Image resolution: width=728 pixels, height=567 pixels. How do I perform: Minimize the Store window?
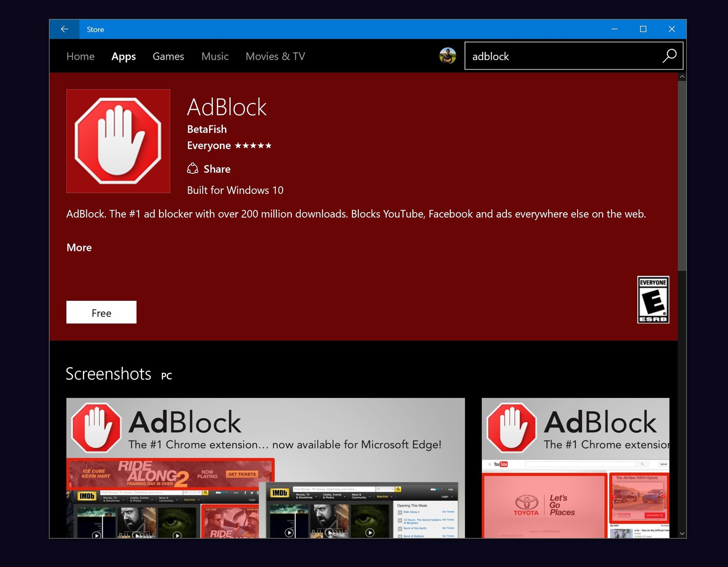tap(615, 29)
